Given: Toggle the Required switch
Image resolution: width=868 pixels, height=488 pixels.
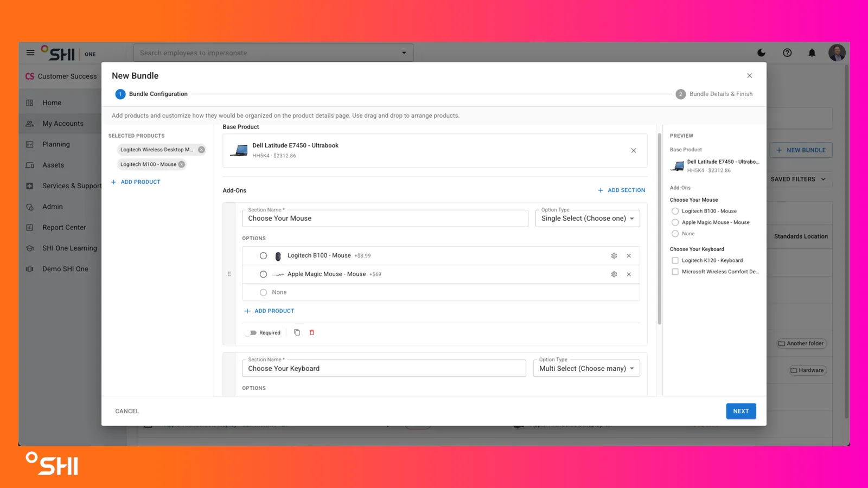Looking at the screenshot, I should (251, 333).
